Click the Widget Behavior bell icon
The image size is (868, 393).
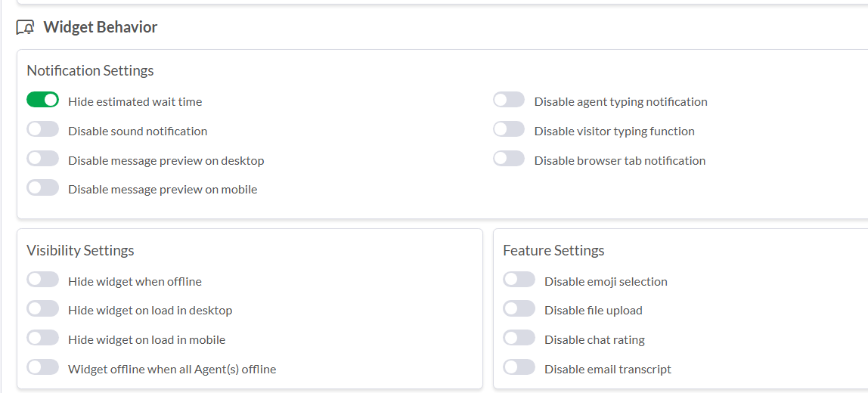click(25, 27)
